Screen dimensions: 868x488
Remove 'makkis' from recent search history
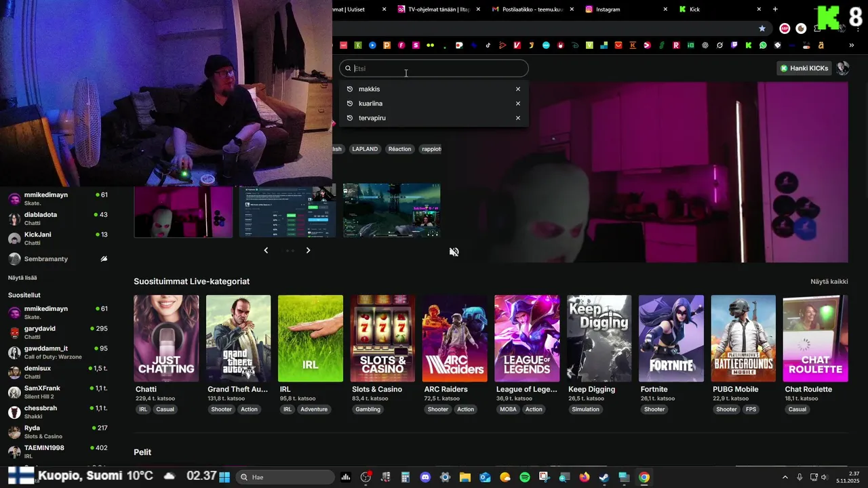(x=518, y=89)
